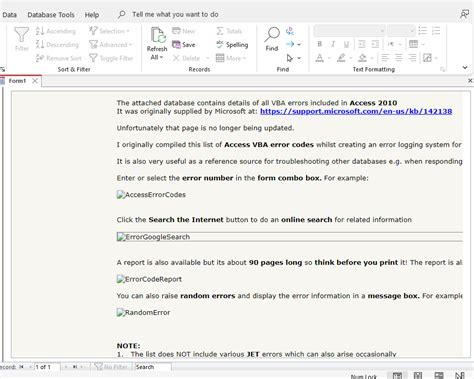Open Text Formatting dialog launcher
The height and width of the screenshot is (379, 474).
point(442,69)
